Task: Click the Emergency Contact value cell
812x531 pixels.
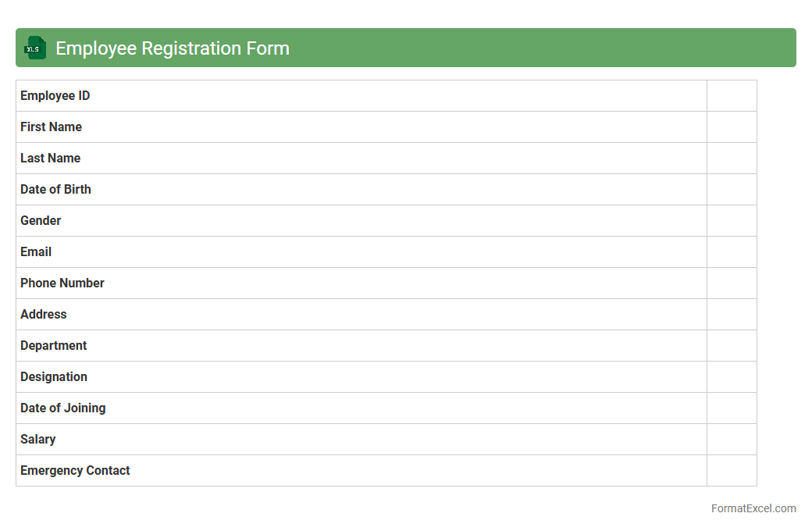Action: click(732, 471)
